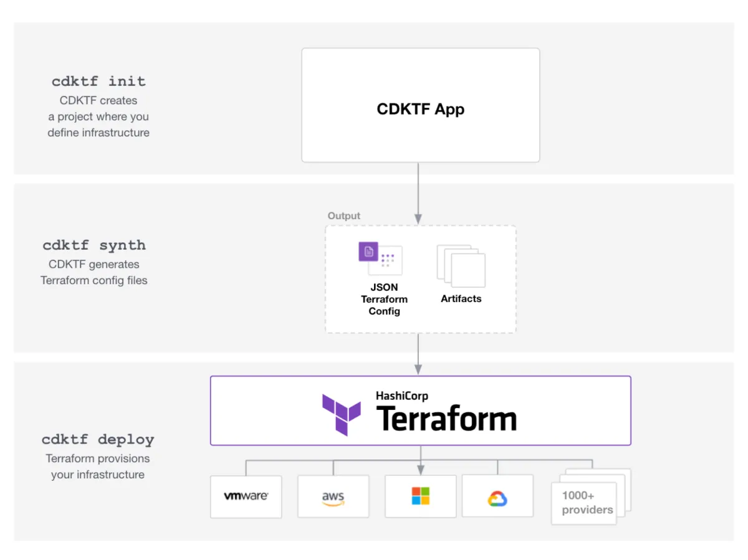Select the "cdktf deploy" command heading
This screenshot has height=560, width=748.
tap(98, 439)
